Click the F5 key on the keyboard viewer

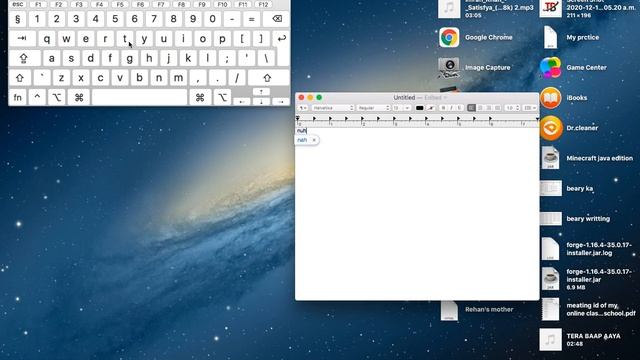tap(120, 4)
